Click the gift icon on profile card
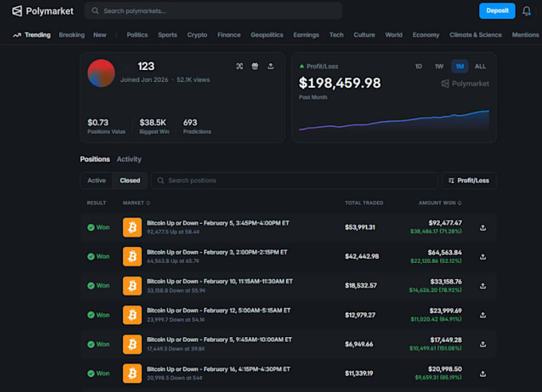The height and width of the screenshot is (392, 542). point(255,66)
